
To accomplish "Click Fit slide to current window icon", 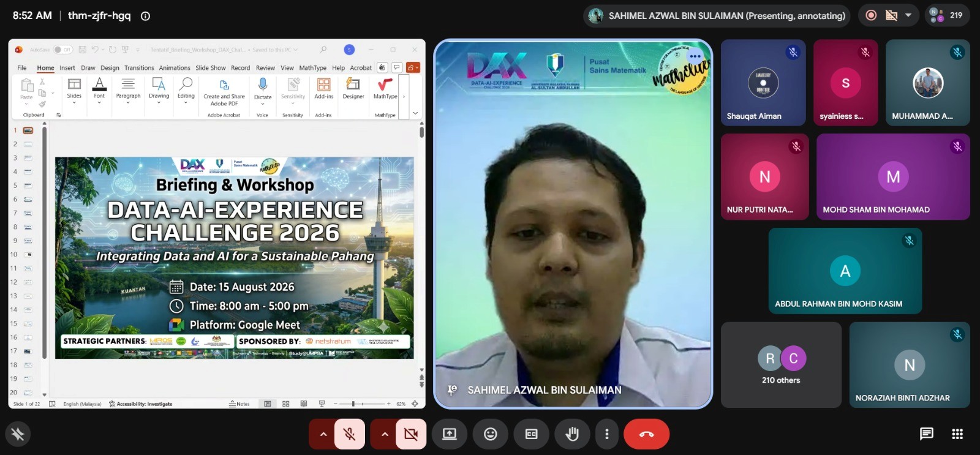I will (415, 404).
